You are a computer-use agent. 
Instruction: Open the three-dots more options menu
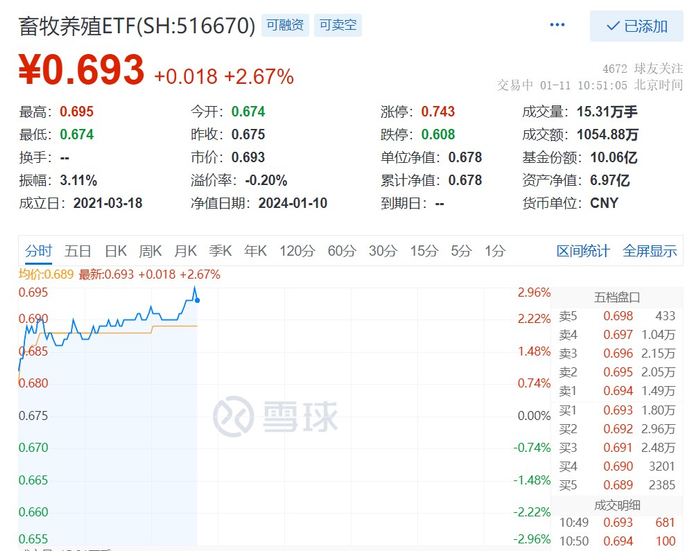point(557,25)
